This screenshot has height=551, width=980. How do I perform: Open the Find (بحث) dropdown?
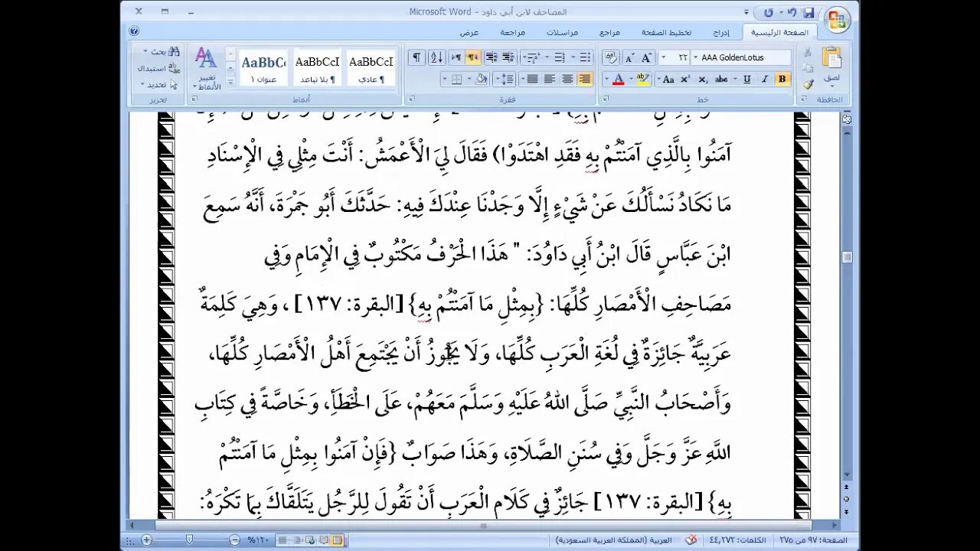pyautogui.click(x=145, y=51)
